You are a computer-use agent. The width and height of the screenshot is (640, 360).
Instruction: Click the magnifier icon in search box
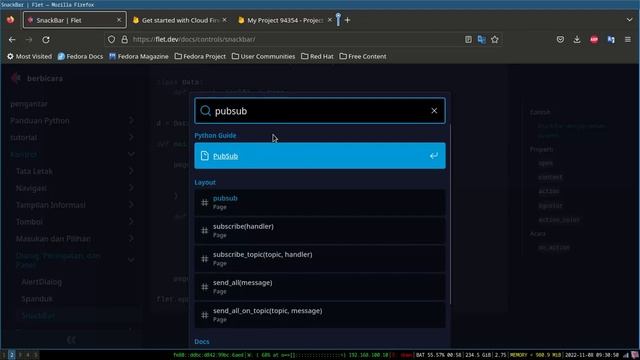pyautogui.click(x=205, y=111)
